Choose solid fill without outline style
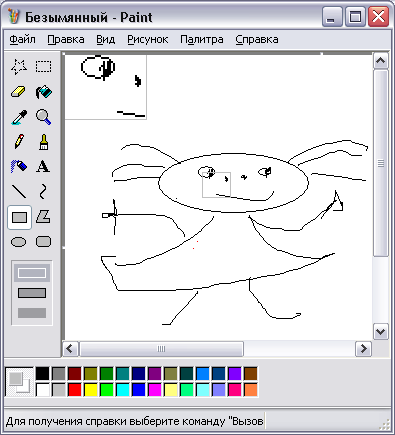The height and width of the screenshot is (435, 395). click(32, 313)
